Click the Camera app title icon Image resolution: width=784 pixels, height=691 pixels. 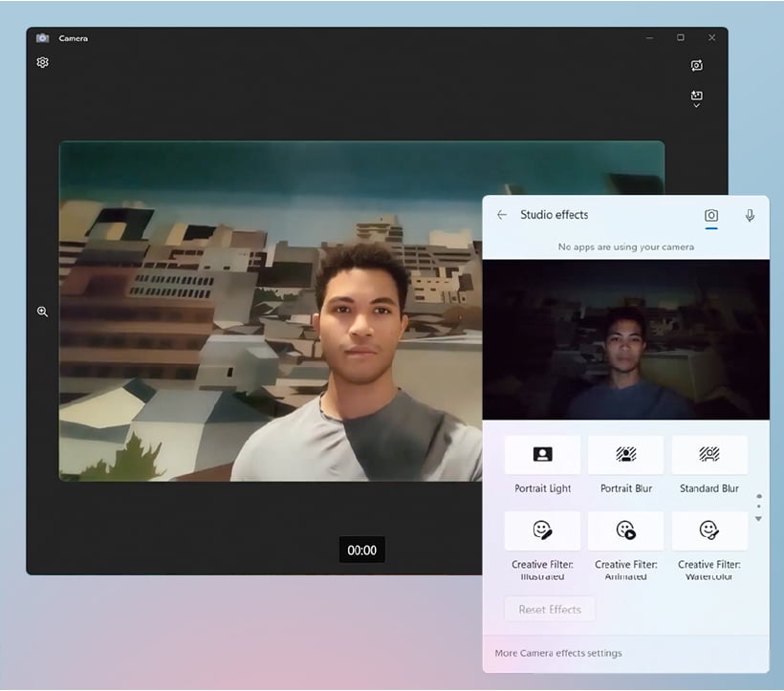click(x=42, y=38)
